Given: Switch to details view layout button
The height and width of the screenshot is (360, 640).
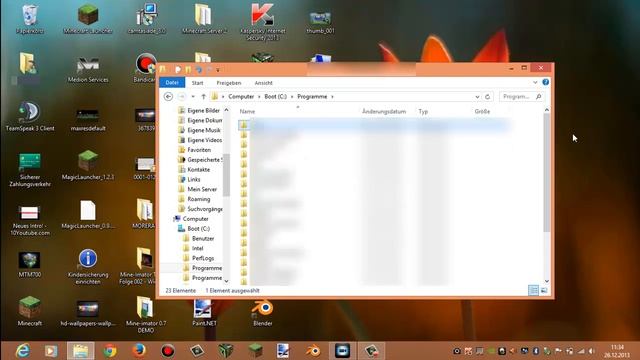Looking at the screenshot, I should coord(533,290).
